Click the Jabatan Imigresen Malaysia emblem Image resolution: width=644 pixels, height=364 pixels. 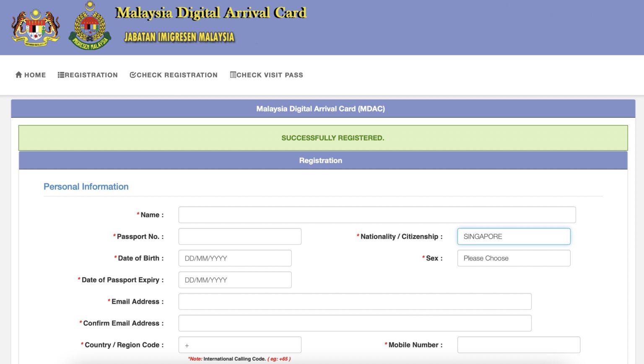[x=89, y=25]
